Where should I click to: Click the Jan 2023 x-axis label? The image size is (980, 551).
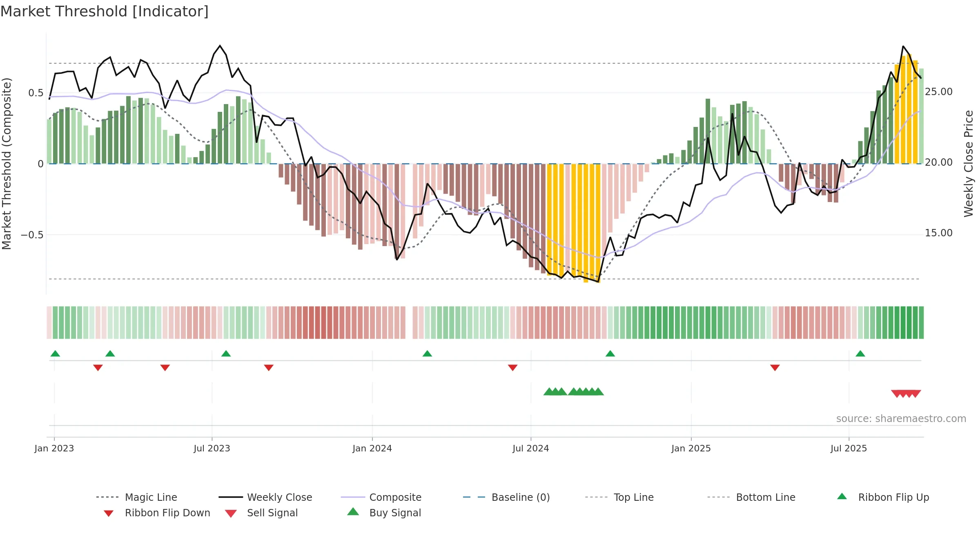(x=54, y=448)
